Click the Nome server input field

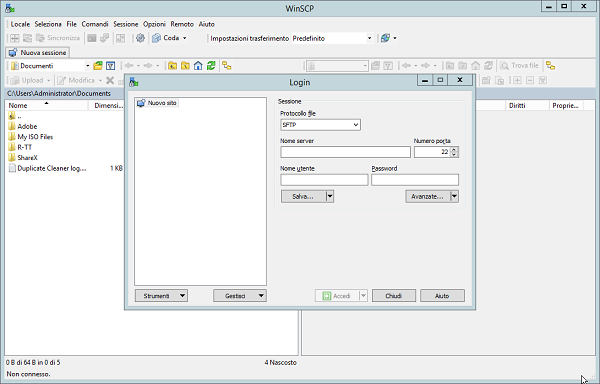click(346, 152)
